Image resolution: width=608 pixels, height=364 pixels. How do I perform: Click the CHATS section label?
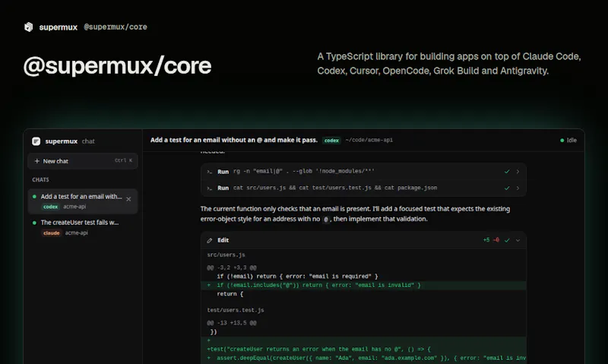[40, 180]
